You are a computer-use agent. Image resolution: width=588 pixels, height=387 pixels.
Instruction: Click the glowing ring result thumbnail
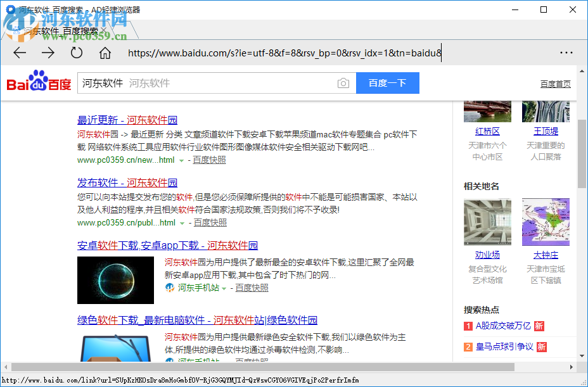[115, 280]
